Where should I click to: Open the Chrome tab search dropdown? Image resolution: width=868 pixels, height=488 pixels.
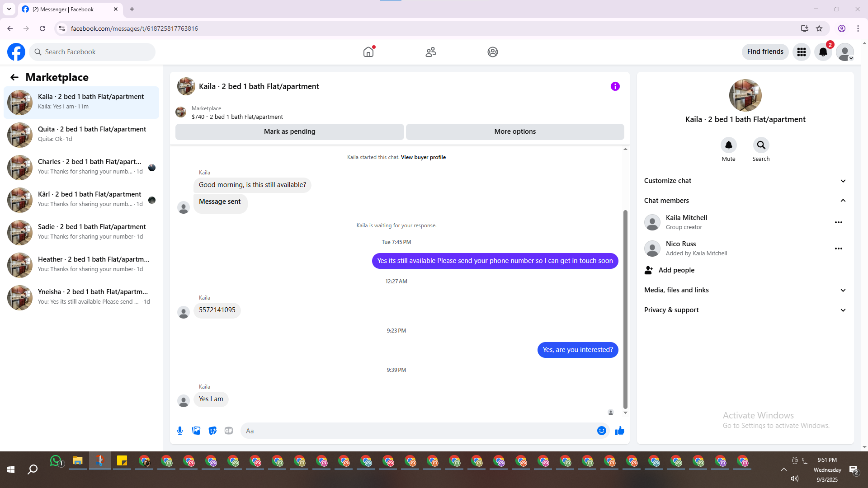coord(9,9)
